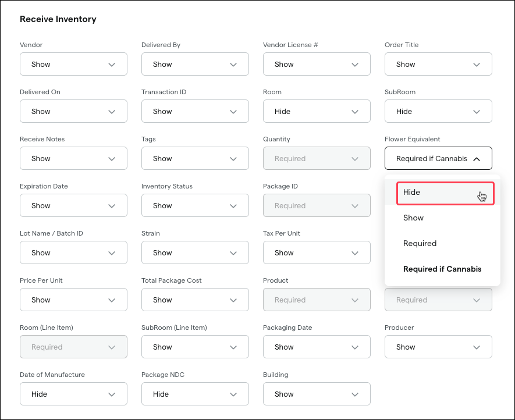
Task: Open the Producer dropdown
Action: (x=438, y=347)
